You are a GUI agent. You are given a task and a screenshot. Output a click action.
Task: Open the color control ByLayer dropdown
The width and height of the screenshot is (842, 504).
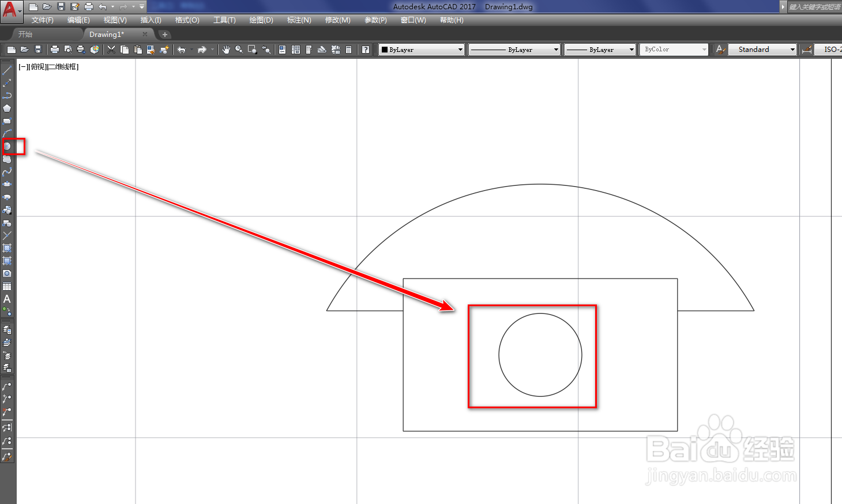(x=422, y=50)
